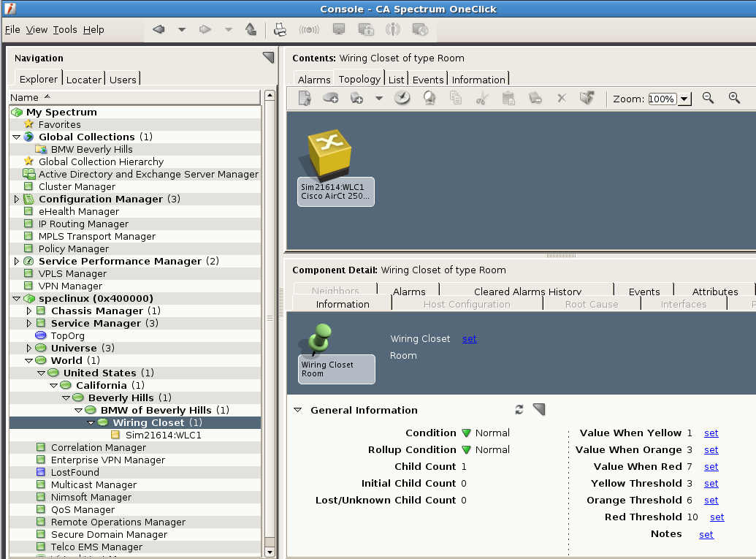
Task: Click the folder-with-arrow icon in Topology toolbar
Action: [587, 98]
